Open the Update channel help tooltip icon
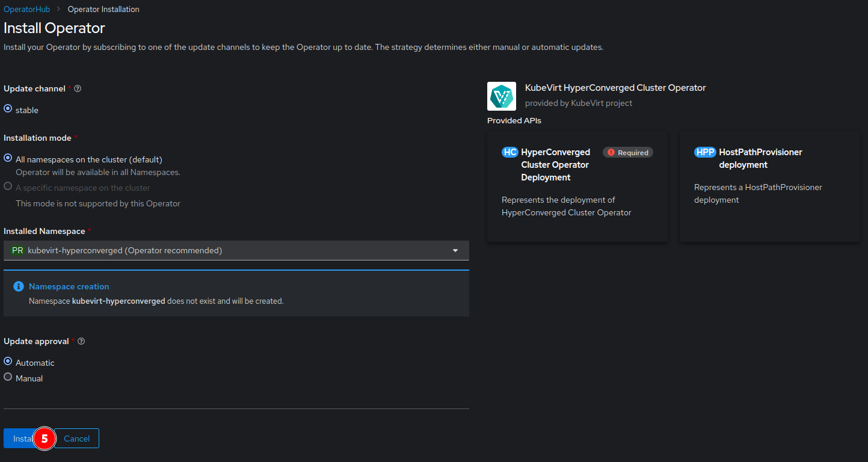This screenshot has width=868, height=462. click(78, 88)
